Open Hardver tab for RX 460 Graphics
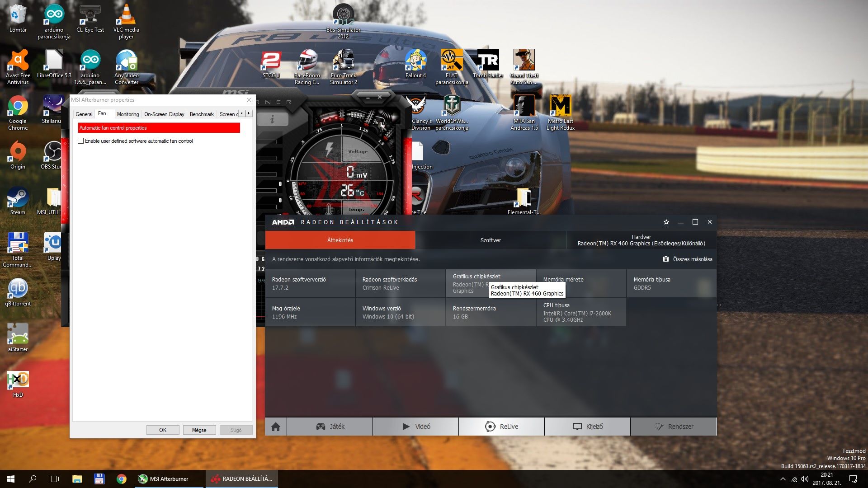The height and width of the screenshot is (488, 868). pos(642,240)
